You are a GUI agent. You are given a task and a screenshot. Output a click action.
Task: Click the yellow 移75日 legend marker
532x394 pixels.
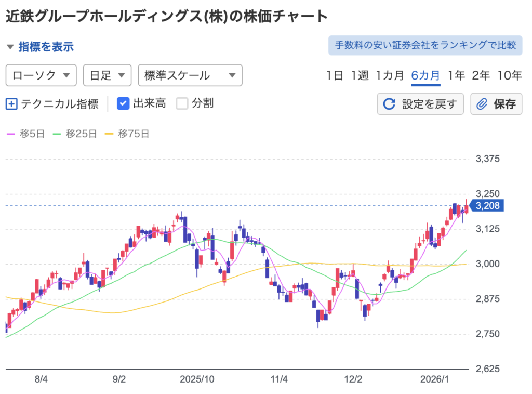click(x=110, y=134)
